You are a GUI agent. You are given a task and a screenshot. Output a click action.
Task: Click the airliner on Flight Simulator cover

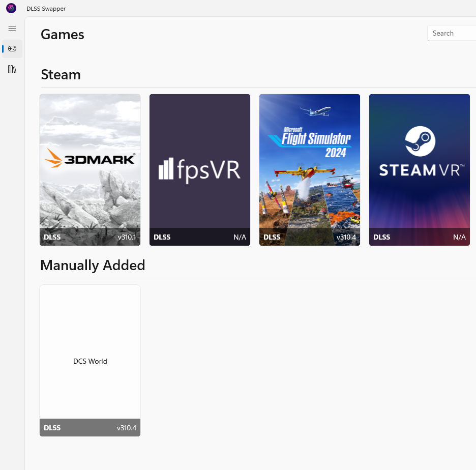pos(315,111)
